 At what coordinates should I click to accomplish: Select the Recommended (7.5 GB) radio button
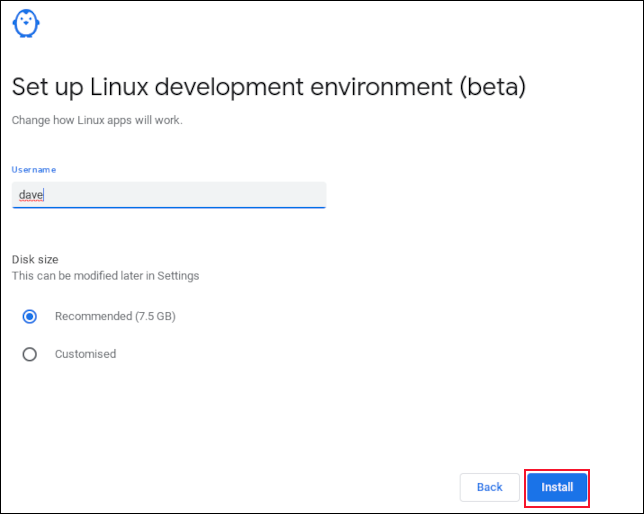coord(30,316)
